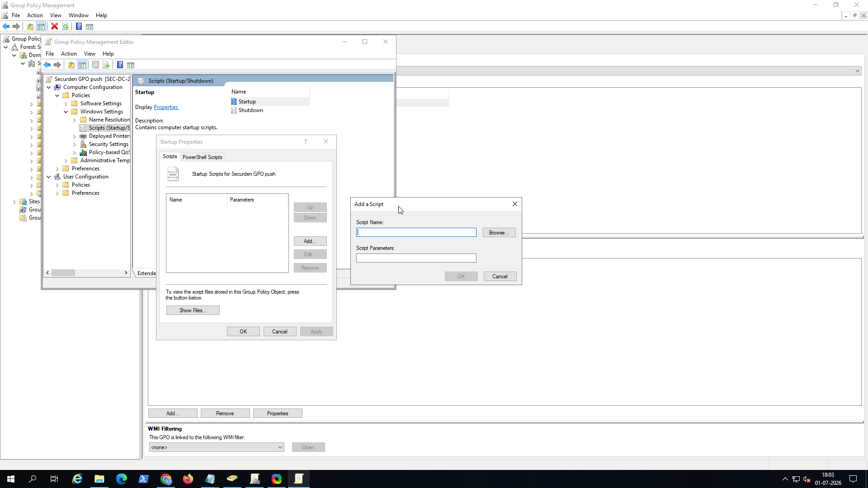Click help question mark in Startup Properties title
This screenshot has width=868, height=488.
point(306,142)
